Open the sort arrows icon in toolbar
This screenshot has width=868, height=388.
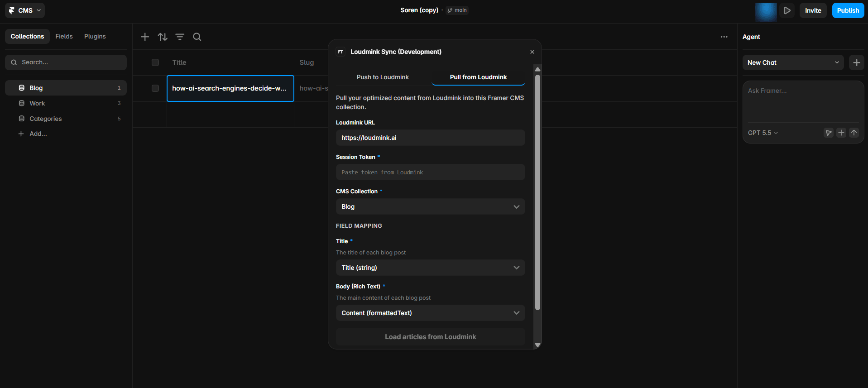tap(163, 37)
